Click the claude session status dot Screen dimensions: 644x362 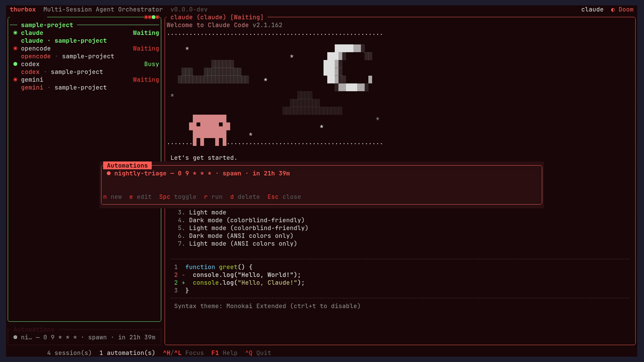coord(15,33)
